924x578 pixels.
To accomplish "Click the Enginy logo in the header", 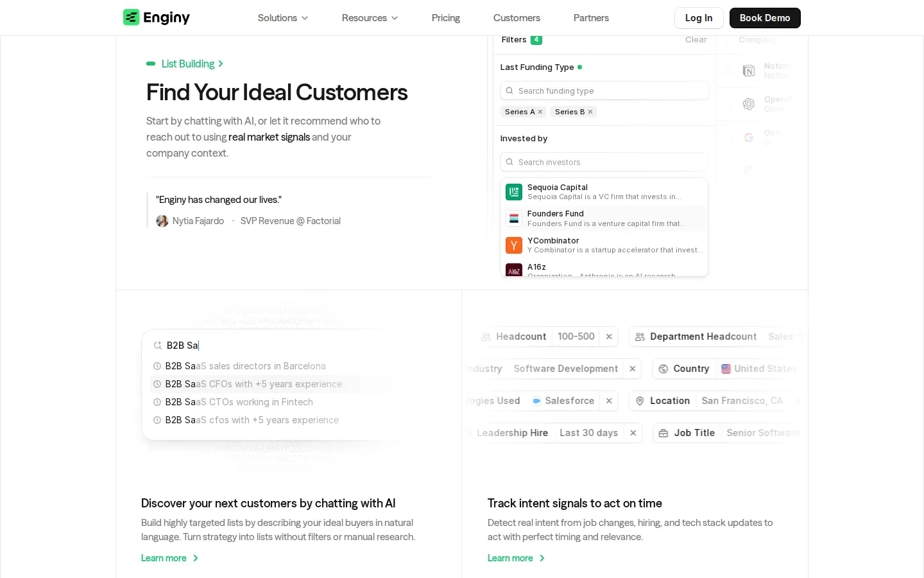I will 157,17.
